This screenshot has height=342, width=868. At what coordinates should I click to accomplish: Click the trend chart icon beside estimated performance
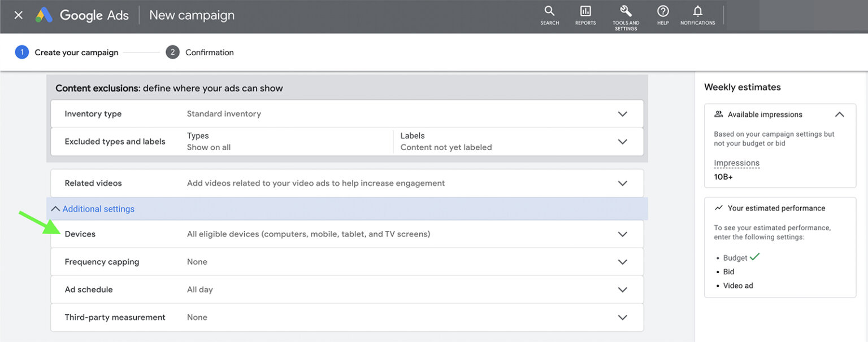coord(718,208)
